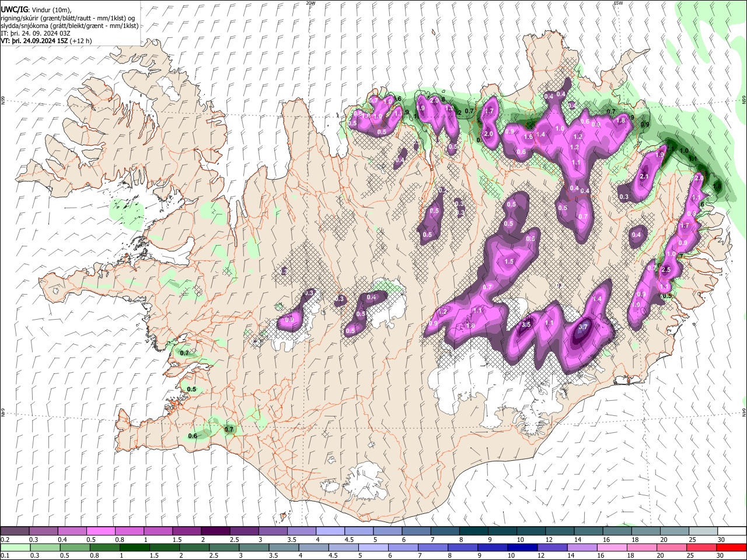
Task: Select lavender swatch between 4 and 4.5 on snow scale
Action: tap(330, 531)
